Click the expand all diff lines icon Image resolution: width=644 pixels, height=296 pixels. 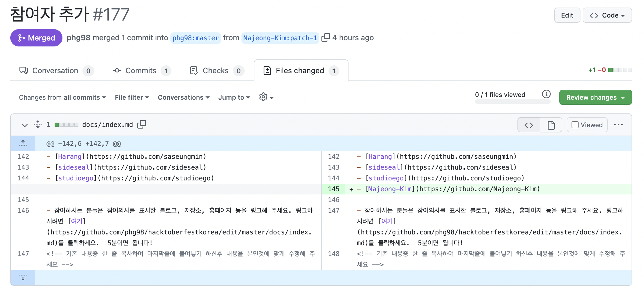click(38, 125)
